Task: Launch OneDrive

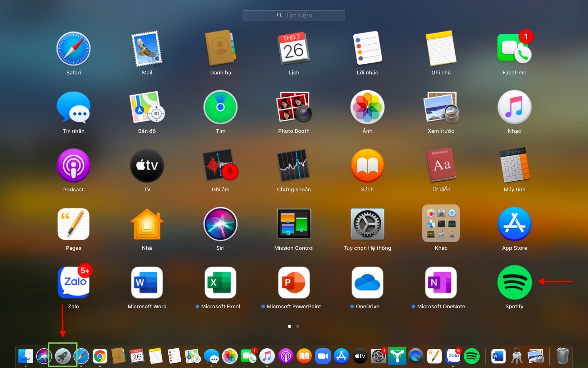Action: click(x=367, y=283)
